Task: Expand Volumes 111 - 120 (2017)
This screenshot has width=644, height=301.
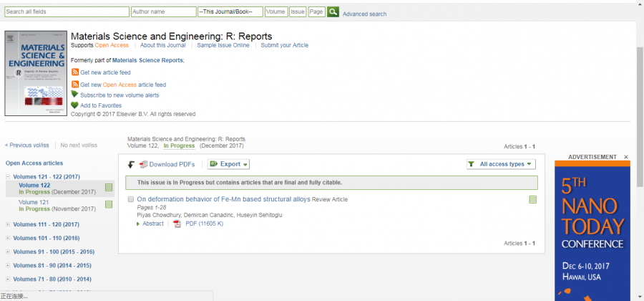Action: 8,224
